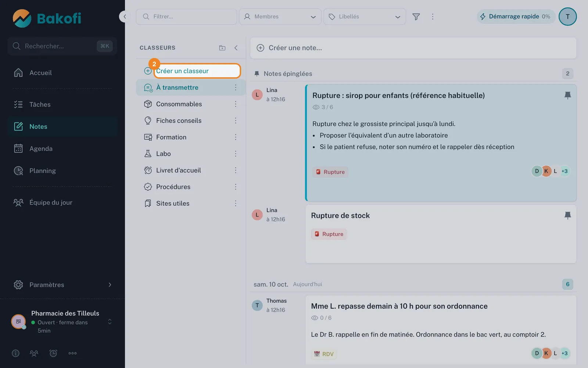
Task: Open the info icon in the bottom bar
Action: [x=15, y=353]
